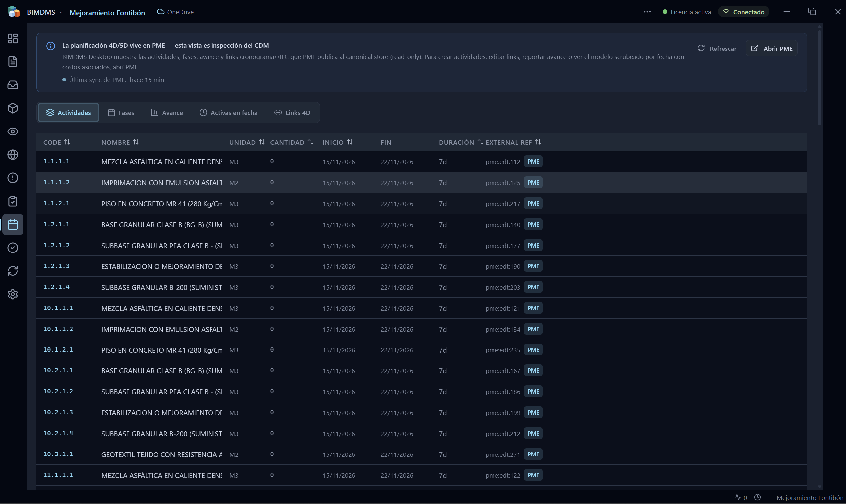846x504 pixels.
Task: Open the documents icon in sidebar
Action: tap(13, 61)
